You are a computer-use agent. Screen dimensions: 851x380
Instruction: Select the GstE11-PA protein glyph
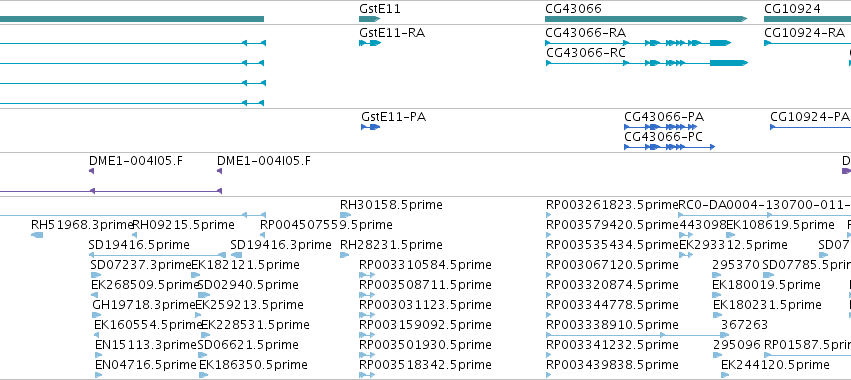click(x=371, y=127)
